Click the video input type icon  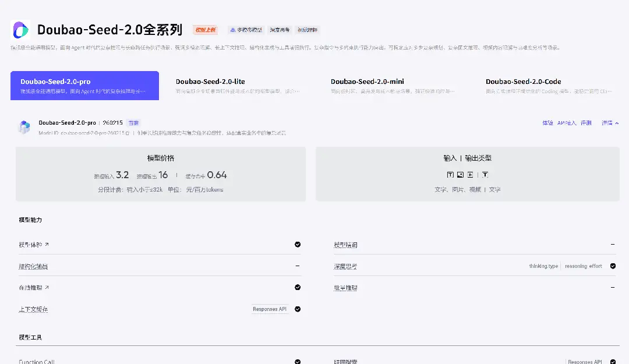point(470,175)
